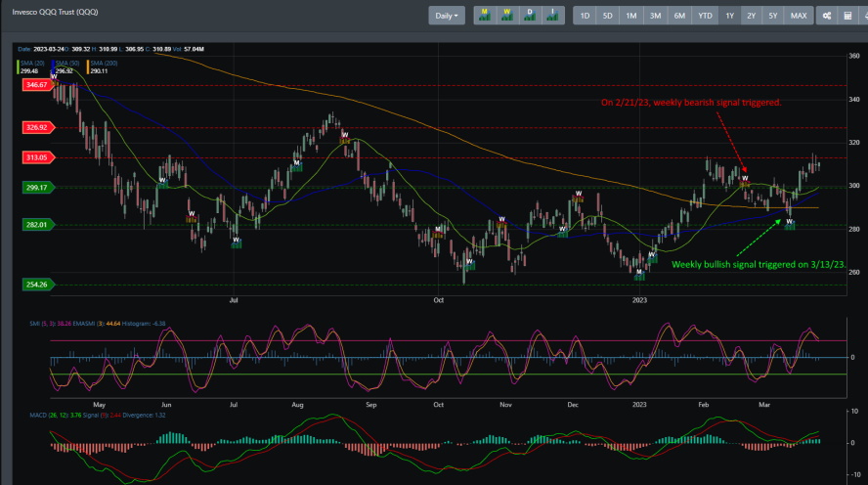Toggle the weekly (W) signal chart icon

[x=507, y=16]
